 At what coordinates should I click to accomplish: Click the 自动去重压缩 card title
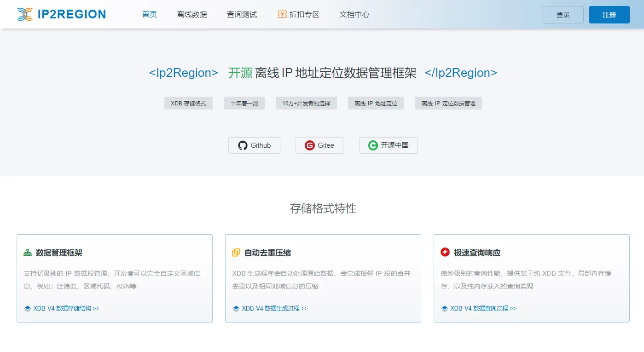tap(268, 253)
